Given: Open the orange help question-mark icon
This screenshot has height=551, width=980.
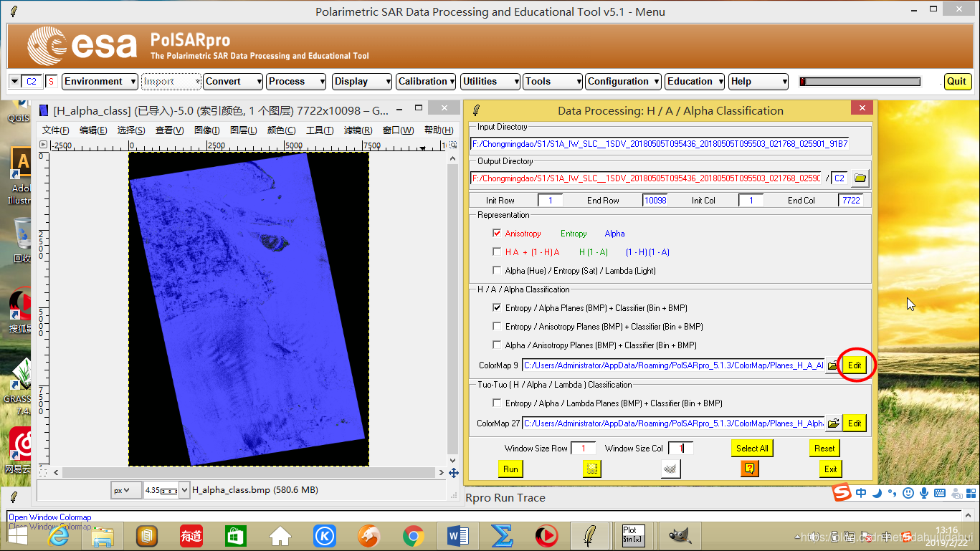Looking at the screenshot, I should click(x=749, y=469).
